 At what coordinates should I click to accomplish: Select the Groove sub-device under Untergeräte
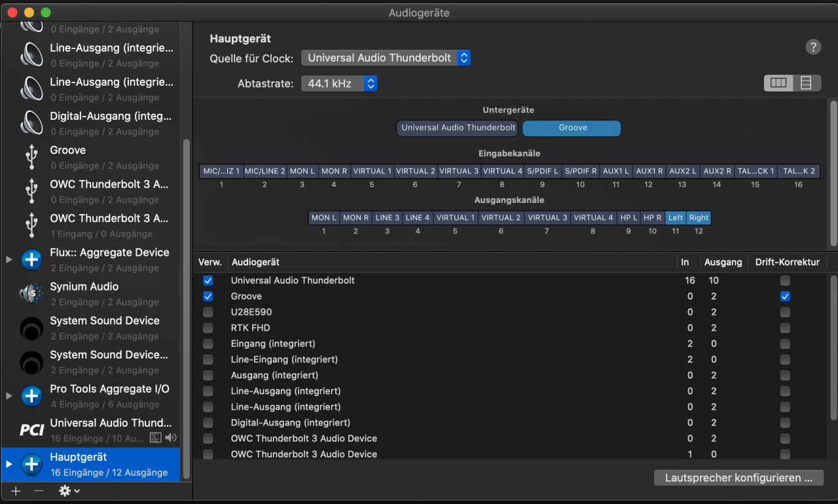pos(572,128)
